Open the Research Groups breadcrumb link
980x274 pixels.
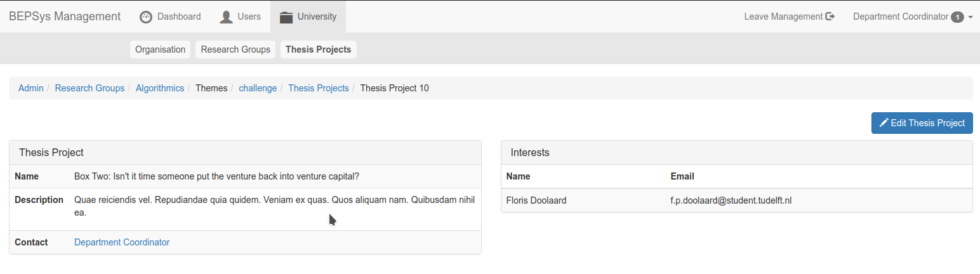coord(89,88)
